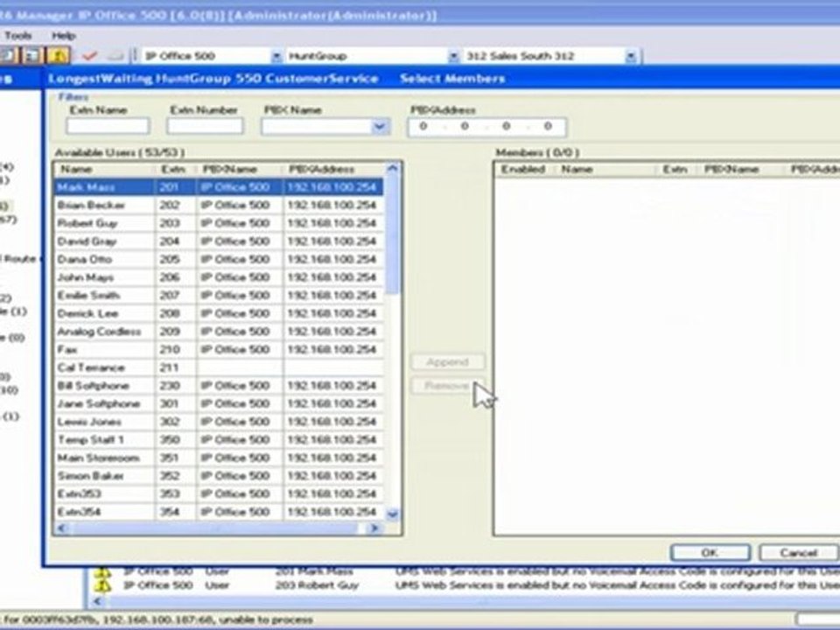Viewport: 840px width, 630px height.
Task: Click the Extn Number filter field
Action: tap(205, 126)
